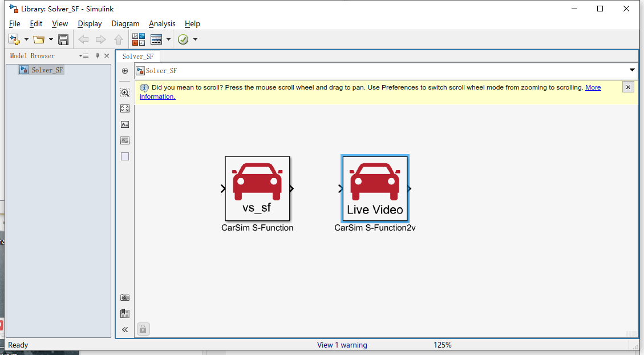This screenshot has width=644, height=355.
Task: Open the Library Browser icon
Action: (x=139, y=39)
